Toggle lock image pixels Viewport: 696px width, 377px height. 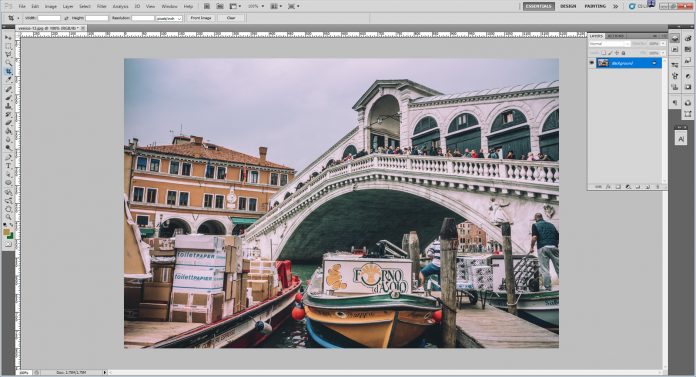pos(610,53)
